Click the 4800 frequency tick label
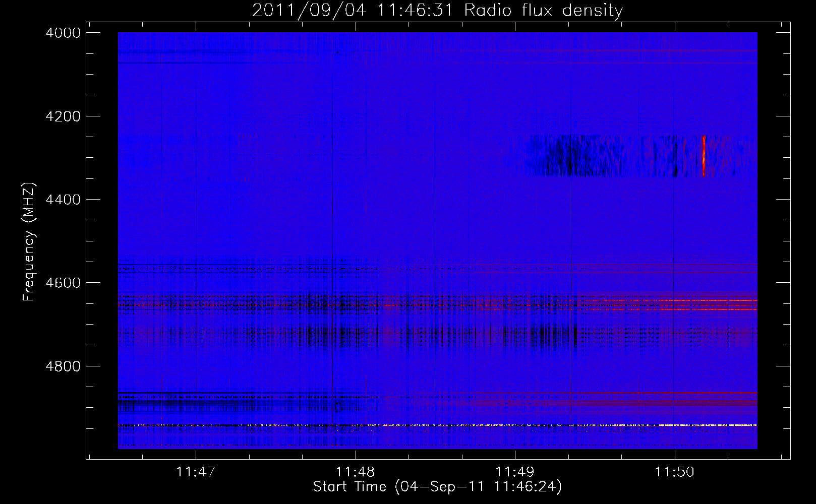This screenshot has width=816, height=504. (63, 366)
